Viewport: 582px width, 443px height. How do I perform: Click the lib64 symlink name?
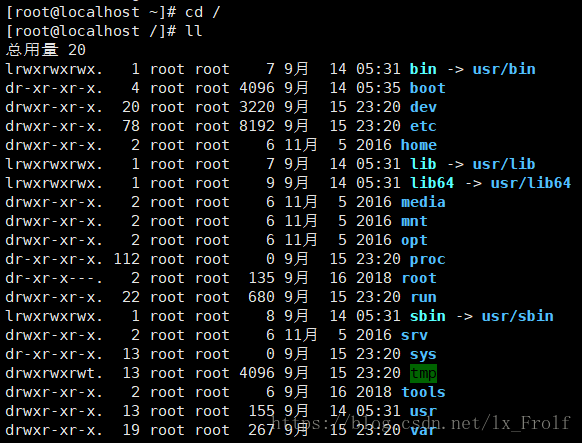(x=432, y=183)
